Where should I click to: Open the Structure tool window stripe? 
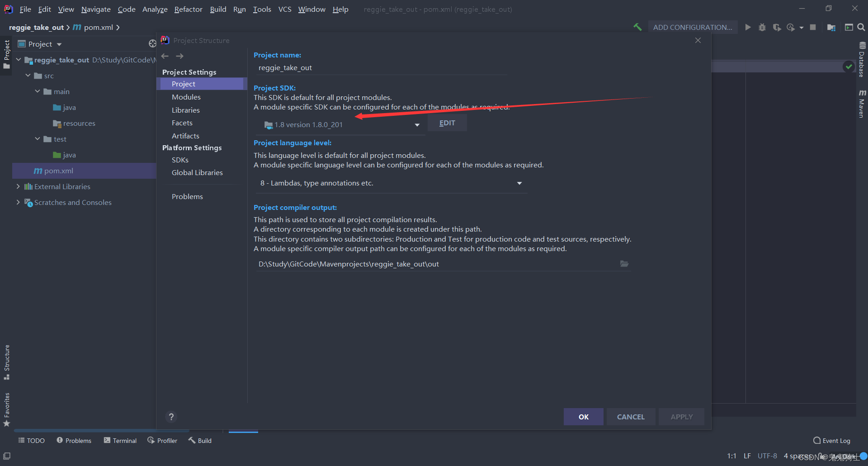coord(6,362)
